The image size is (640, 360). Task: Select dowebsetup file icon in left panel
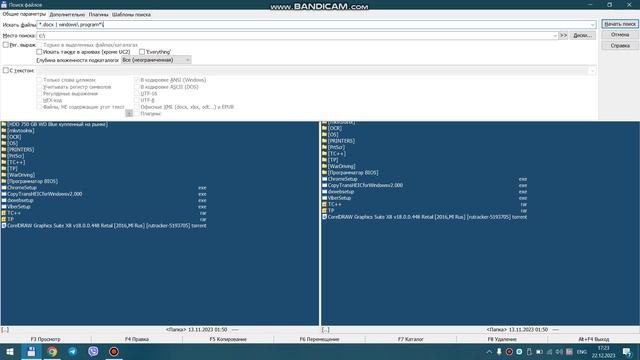[4, 200]
